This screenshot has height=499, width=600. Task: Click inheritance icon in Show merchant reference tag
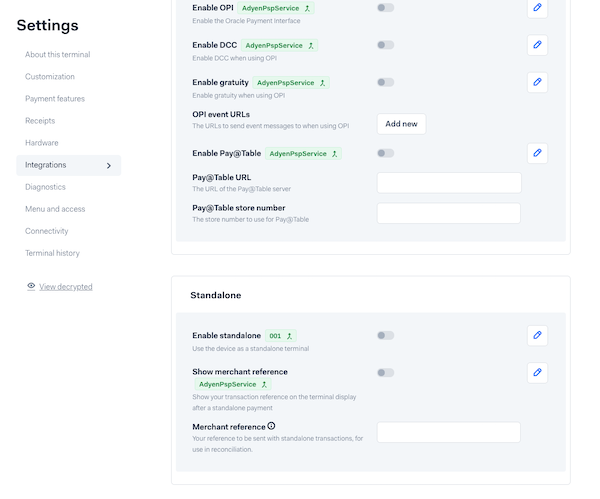coord(264,384)
